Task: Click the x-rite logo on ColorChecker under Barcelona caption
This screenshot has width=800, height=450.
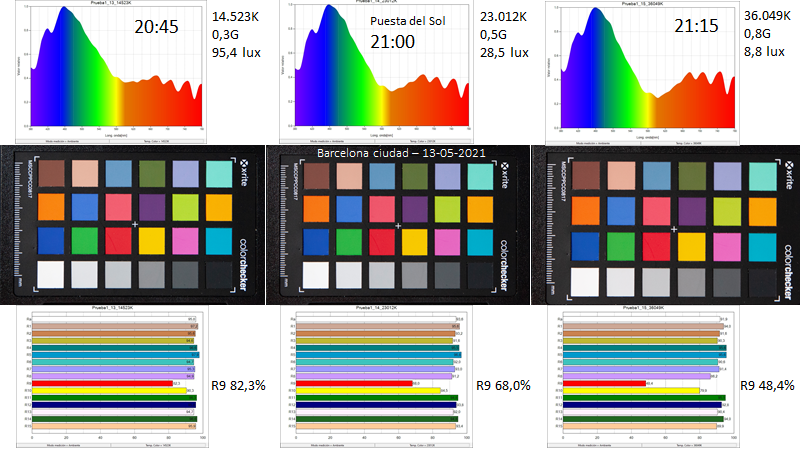Action: [x=505, y=175]
